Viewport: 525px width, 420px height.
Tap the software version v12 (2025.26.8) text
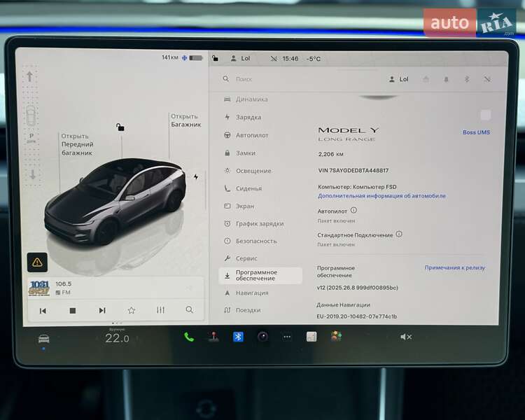coord(357,288)
